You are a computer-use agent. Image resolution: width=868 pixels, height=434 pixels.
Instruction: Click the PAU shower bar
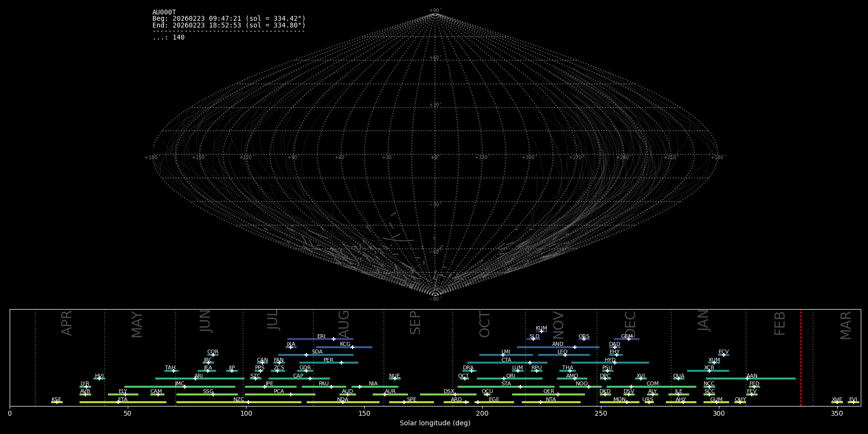[324, 386]
